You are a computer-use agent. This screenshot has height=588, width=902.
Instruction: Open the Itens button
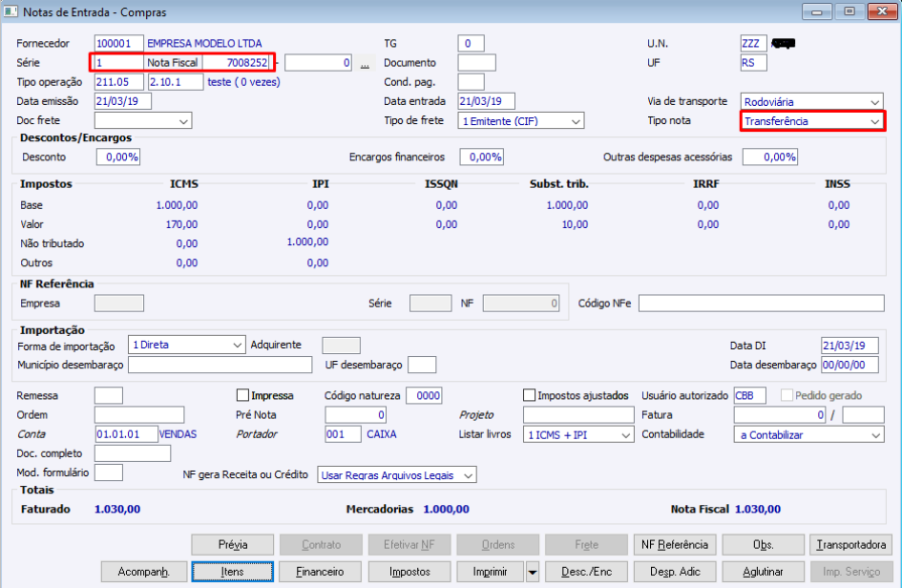[232, 572]
